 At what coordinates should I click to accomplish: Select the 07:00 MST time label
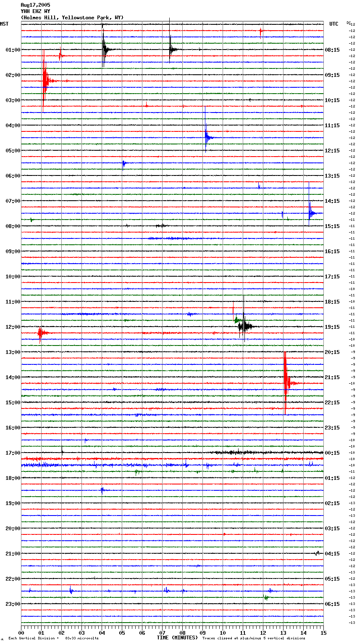13,201
